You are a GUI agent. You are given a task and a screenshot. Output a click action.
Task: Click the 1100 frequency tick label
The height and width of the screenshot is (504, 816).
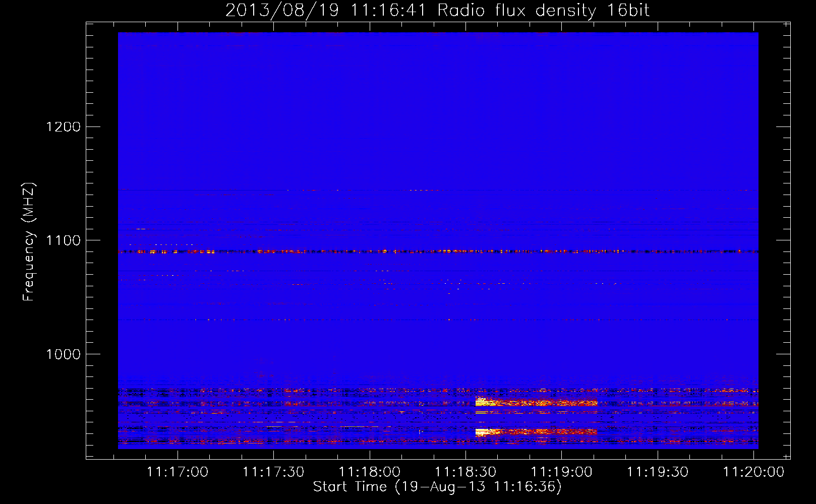(x=64, y=240)
